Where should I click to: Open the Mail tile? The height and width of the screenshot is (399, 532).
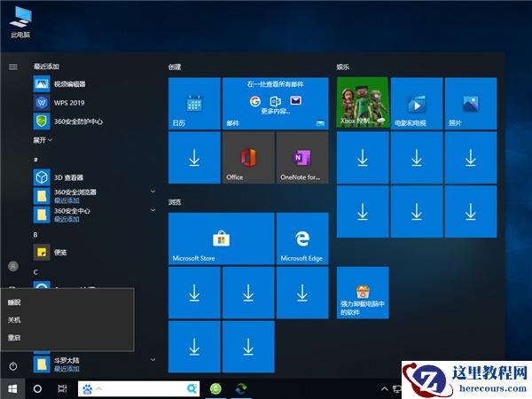click(x=276, y=104)
